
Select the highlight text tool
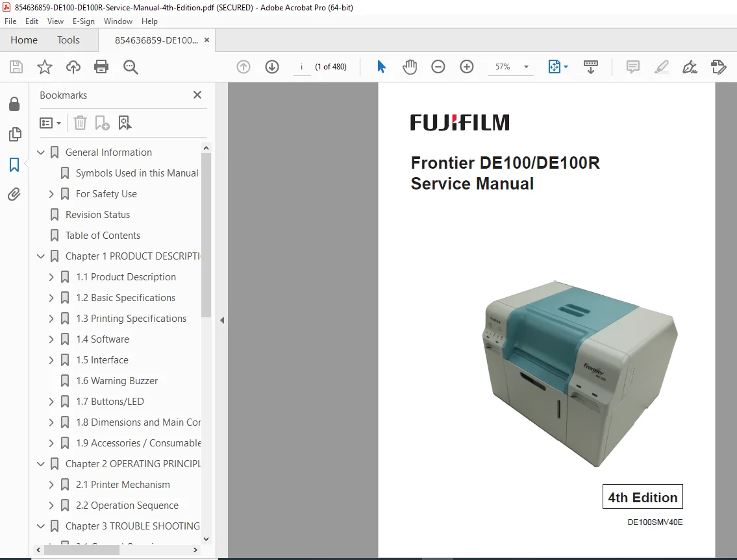pos(662,67)
